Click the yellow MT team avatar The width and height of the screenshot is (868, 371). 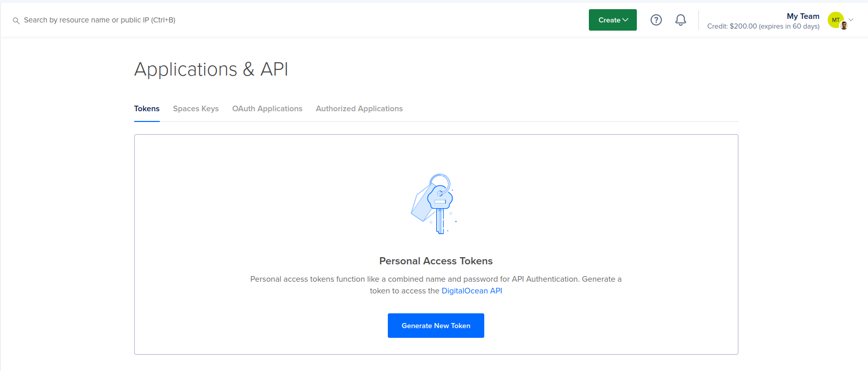point(835,19)
